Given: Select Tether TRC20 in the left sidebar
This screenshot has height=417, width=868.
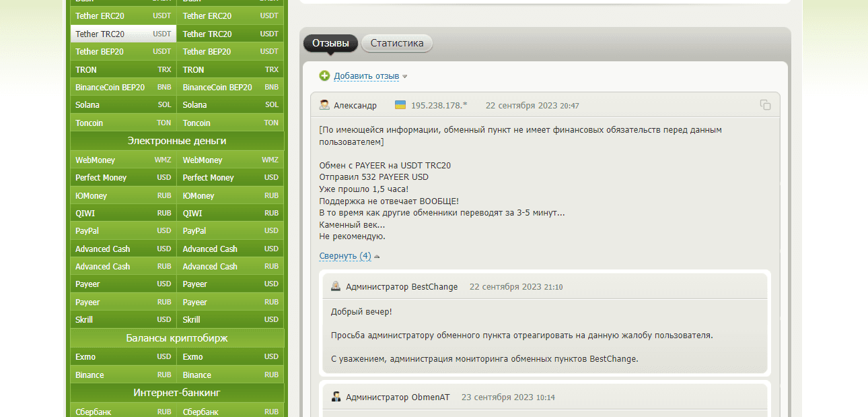Looking at the screenshot, I should click(122, 33).
